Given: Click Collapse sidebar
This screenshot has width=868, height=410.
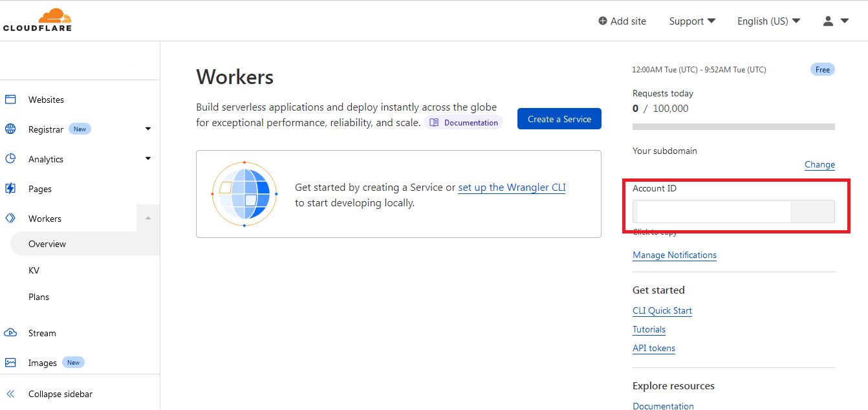Looking at the screenshot, I should 60,394.
